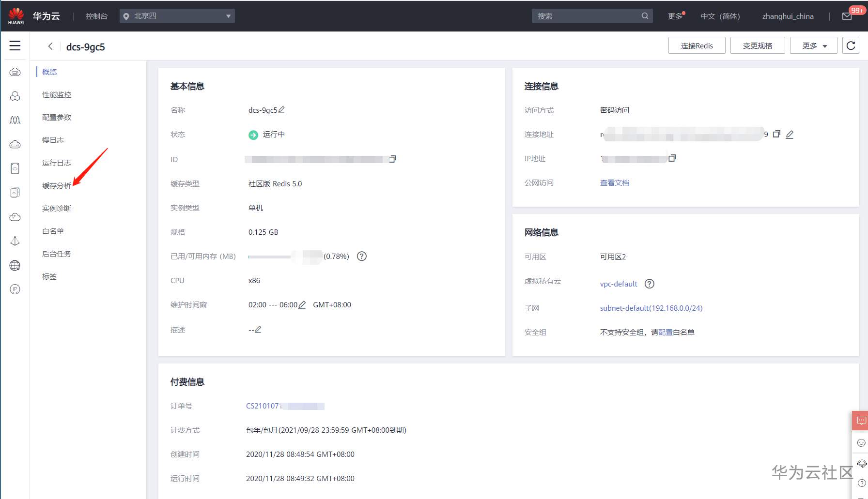The width and height of the screenshot is (868, 499).
Task: Click the search magnifier icon
Action: point(645,16)
